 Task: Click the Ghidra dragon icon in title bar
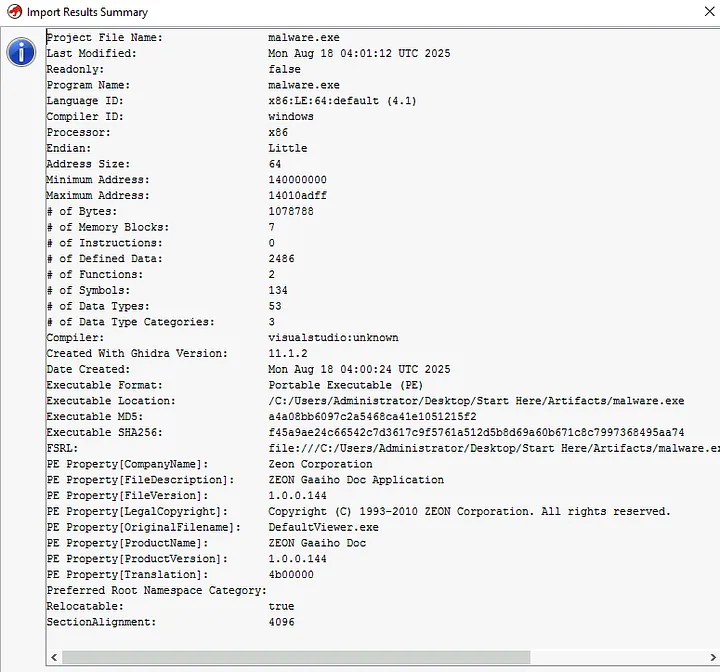14,11
